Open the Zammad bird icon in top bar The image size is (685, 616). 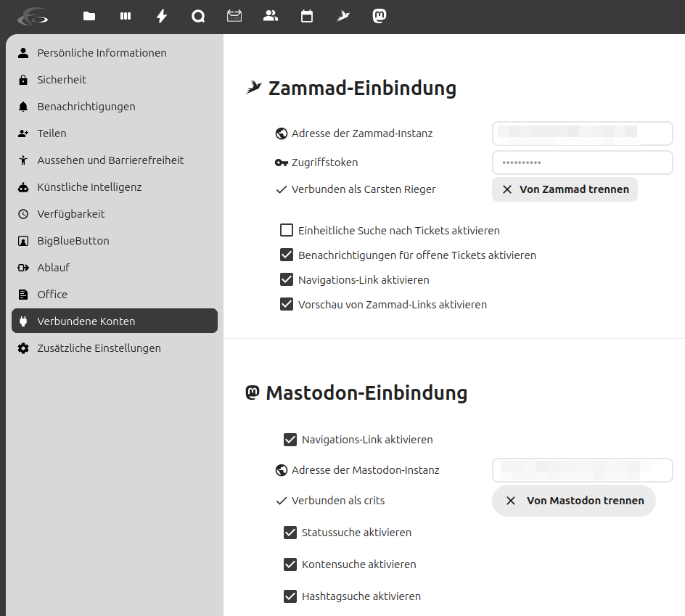[343, 17]
